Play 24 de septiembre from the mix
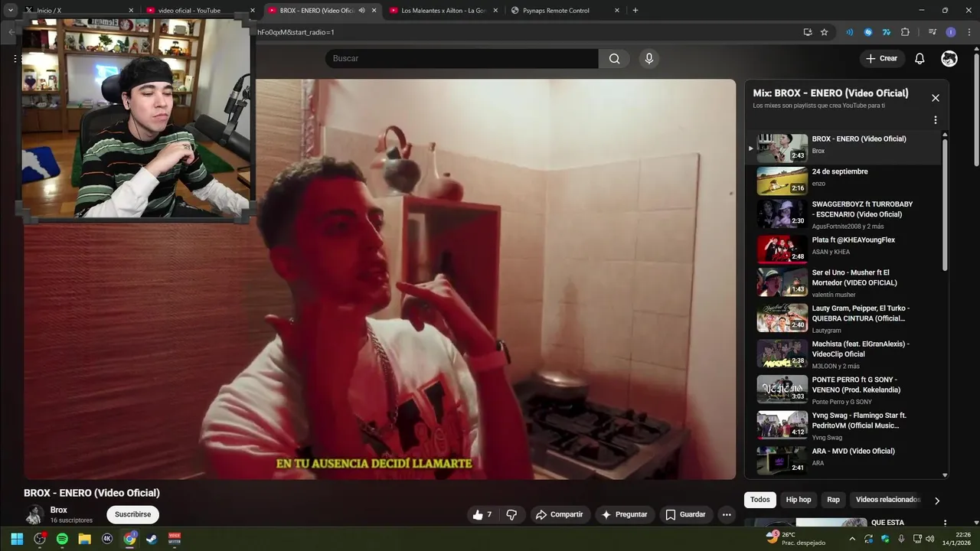Image resolution: width=980 pixels, height=551 pixels. coord(844,181)
